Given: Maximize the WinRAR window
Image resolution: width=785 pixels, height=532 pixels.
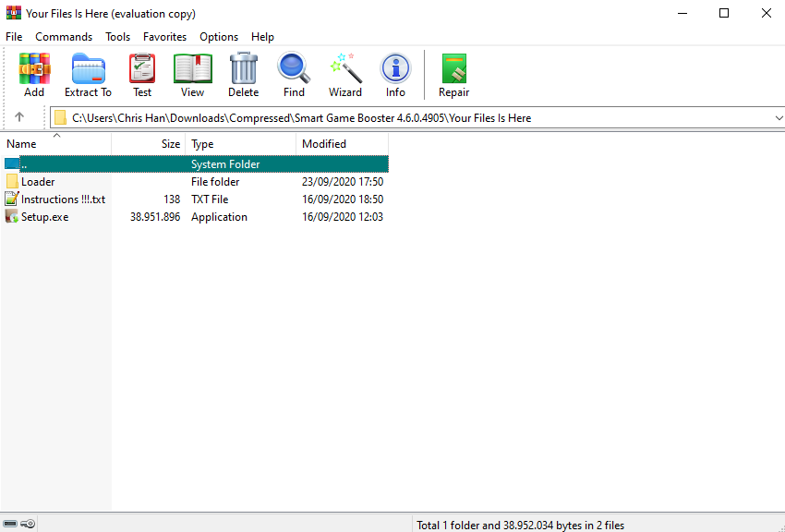Looking at the screenshot, I should tap(724, 14).
